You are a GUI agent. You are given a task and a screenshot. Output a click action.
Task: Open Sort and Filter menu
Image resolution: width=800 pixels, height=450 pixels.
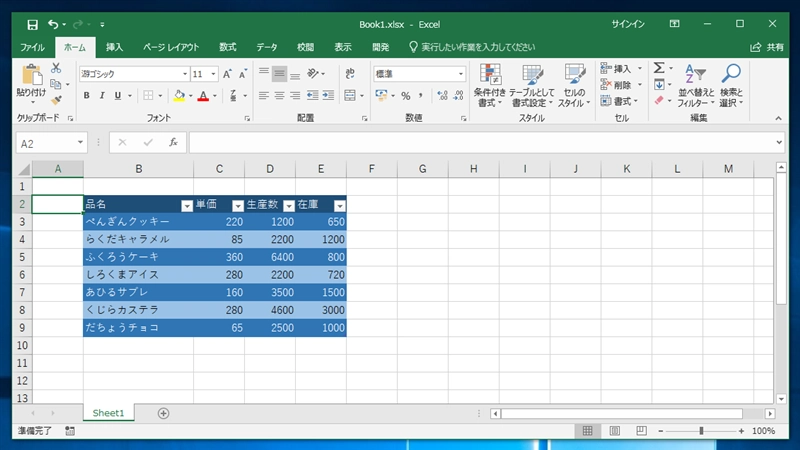coord(695,85)
